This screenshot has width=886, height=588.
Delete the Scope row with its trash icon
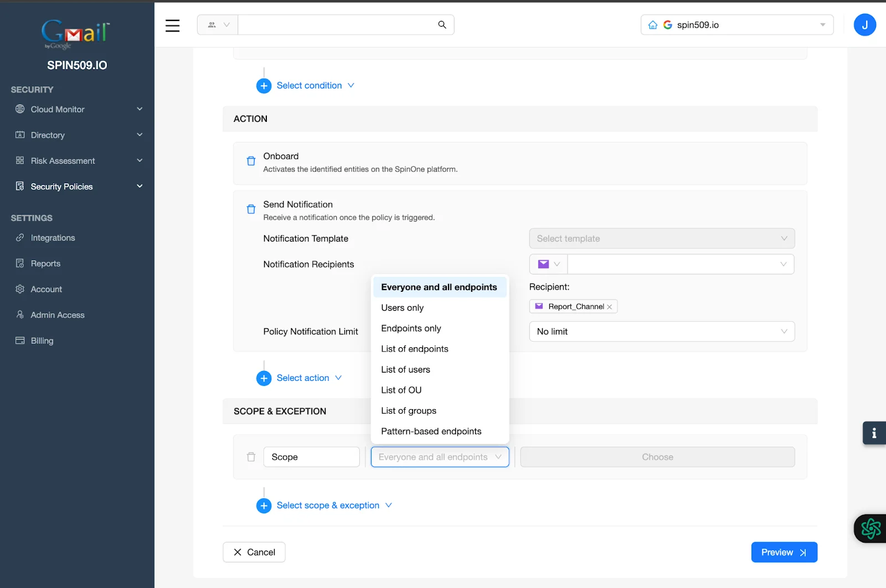[251, 457]
